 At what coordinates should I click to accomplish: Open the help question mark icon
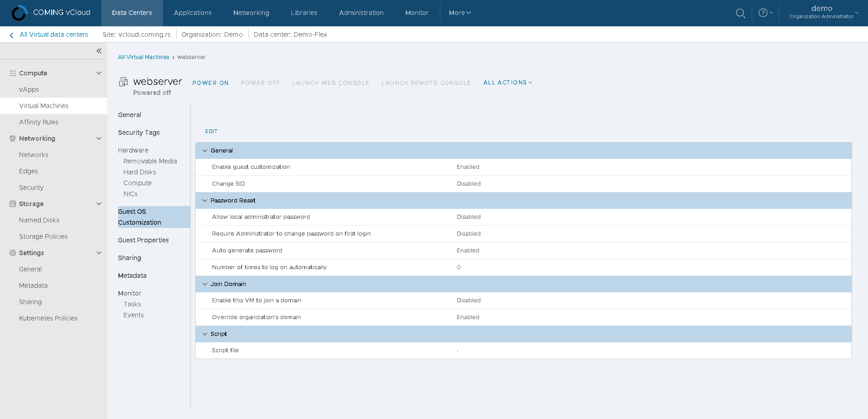(x=763, y=13)
